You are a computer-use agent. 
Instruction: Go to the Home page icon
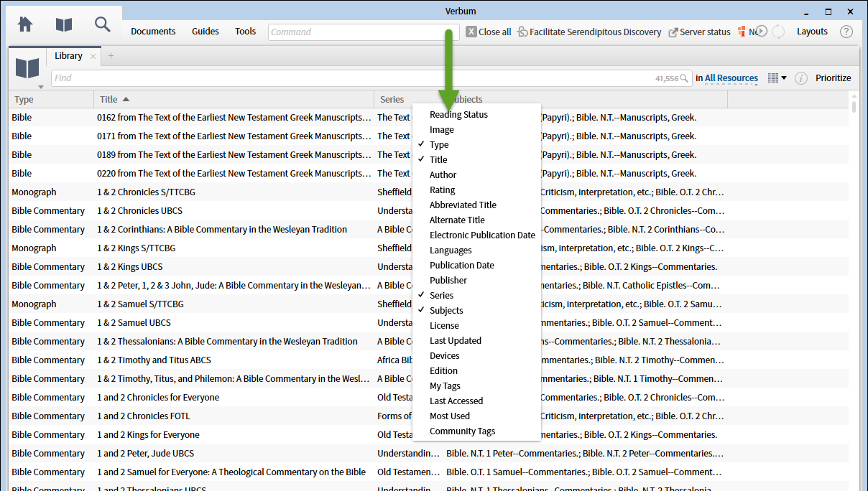point(25,24)
